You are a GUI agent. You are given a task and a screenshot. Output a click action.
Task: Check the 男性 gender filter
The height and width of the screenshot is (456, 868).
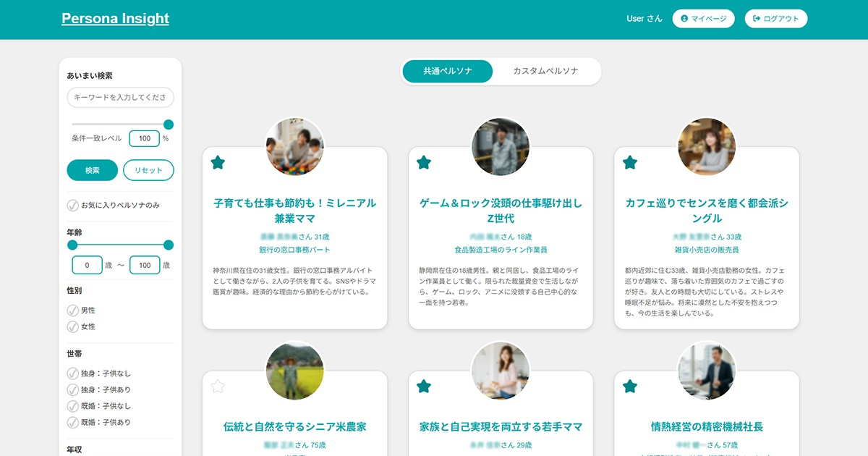[x=73, y=311]
